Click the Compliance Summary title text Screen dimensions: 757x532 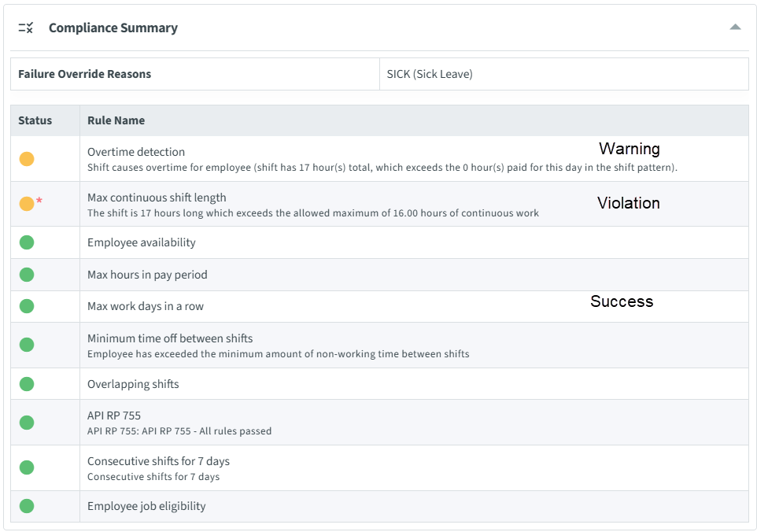tap(113, 28)
